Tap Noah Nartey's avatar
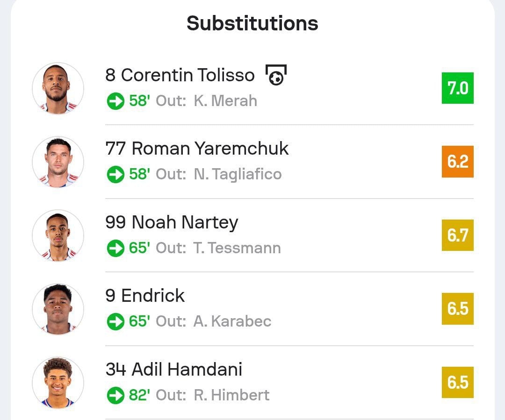The width and height of the screenshot is (505, 420). 58,235
